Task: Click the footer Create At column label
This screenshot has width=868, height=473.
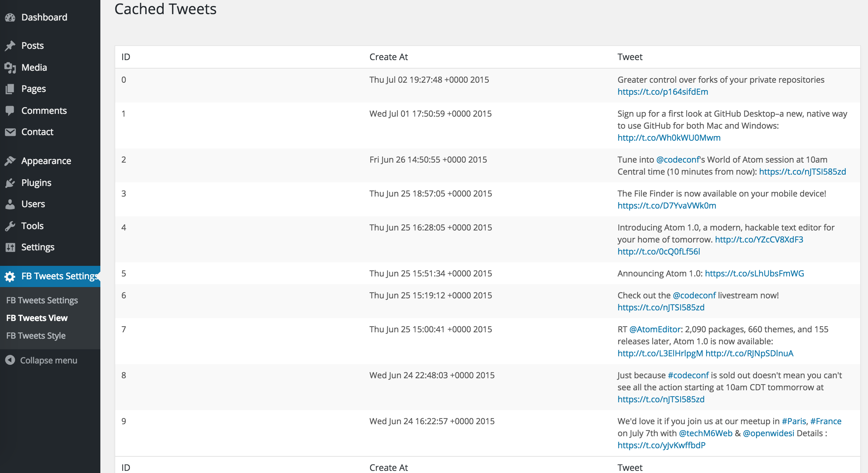Action: (389, 468)
